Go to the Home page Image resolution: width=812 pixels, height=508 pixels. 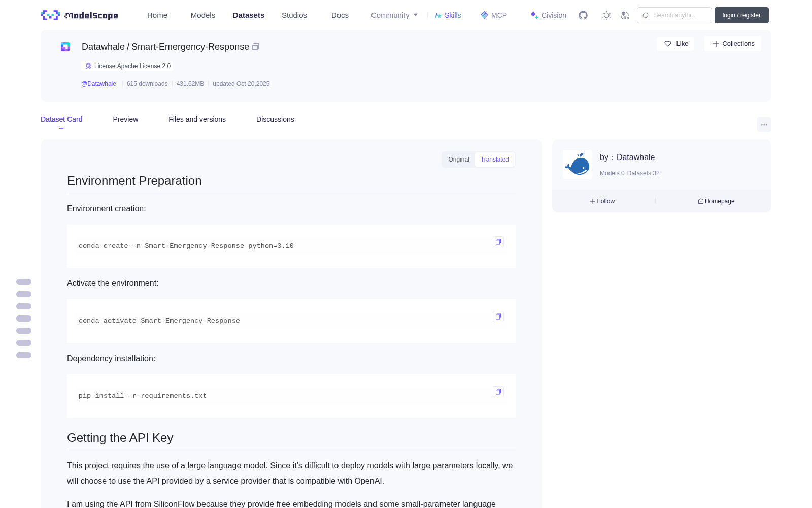(157, 15)
